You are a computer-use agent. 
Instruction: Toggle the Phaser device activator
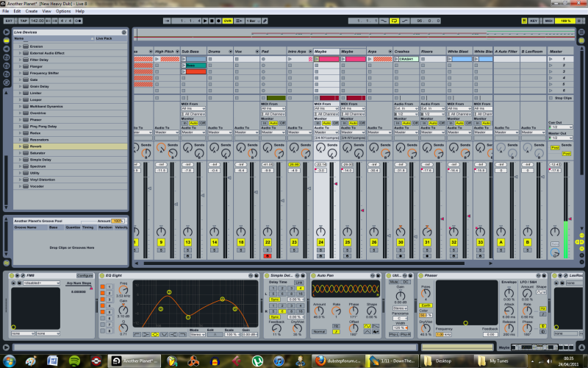pyautogui.click(x=420, y=275)
